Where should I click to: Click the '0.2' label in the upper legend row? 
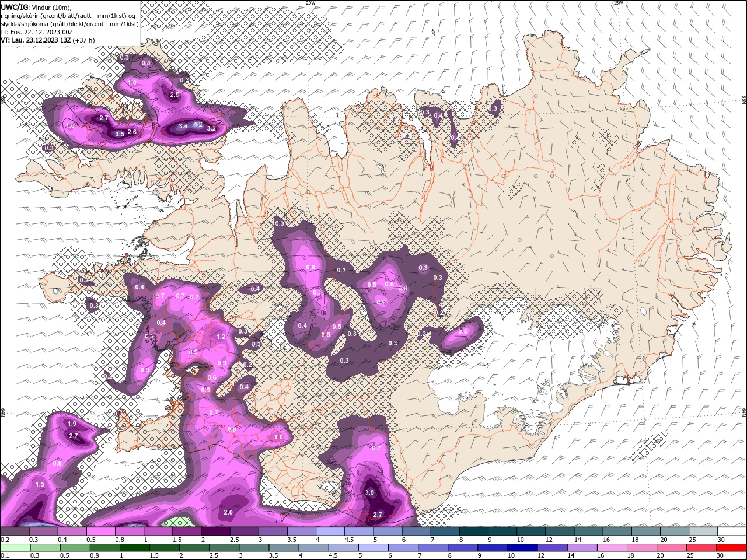pyautogui.click(x=5, y=540)
